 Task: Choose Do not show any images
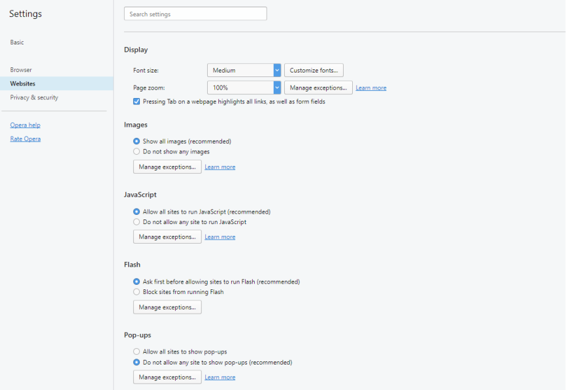coord(137,152)
